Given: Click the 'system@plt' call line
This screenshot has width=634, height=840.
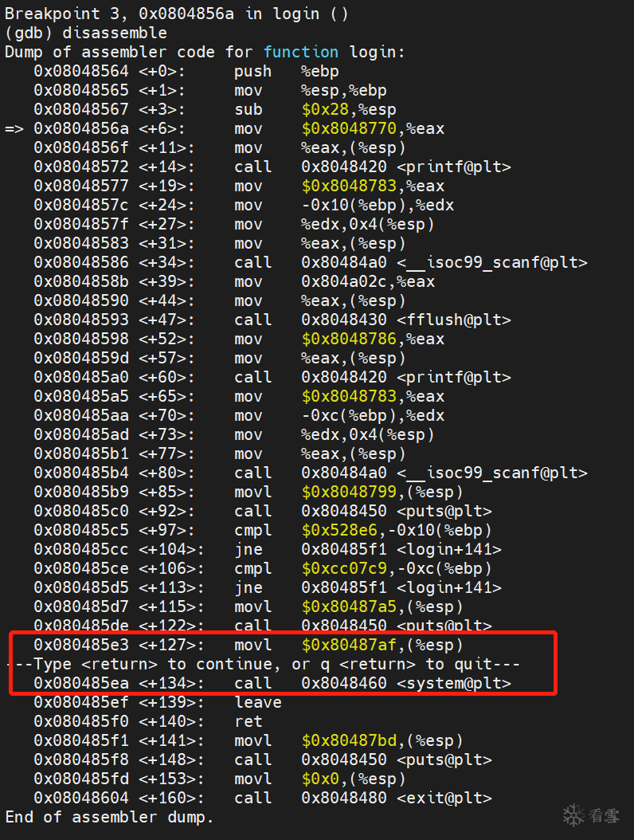Looking at the screenshot, I should coord(272,684).
